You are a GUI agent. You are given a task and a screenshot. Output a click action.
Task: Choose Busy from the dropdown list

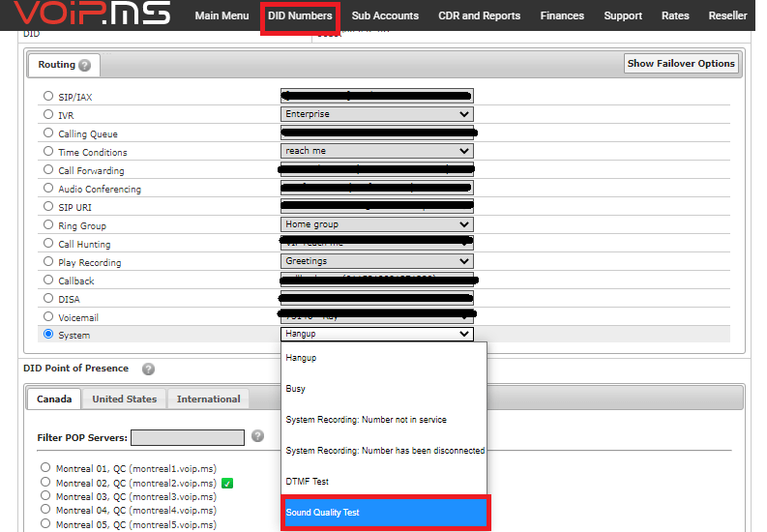384,389
